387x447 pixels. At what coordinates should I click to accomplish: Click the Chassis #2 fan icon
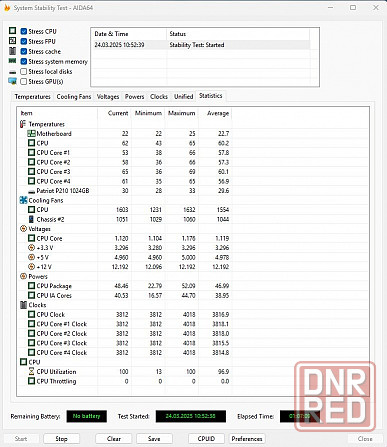(x=31, y=219)
